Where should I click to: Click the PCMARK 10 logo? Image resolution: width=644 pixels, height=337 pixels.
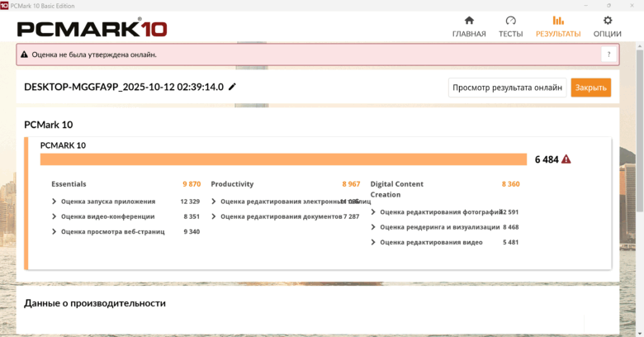click(x=92, y=28)
